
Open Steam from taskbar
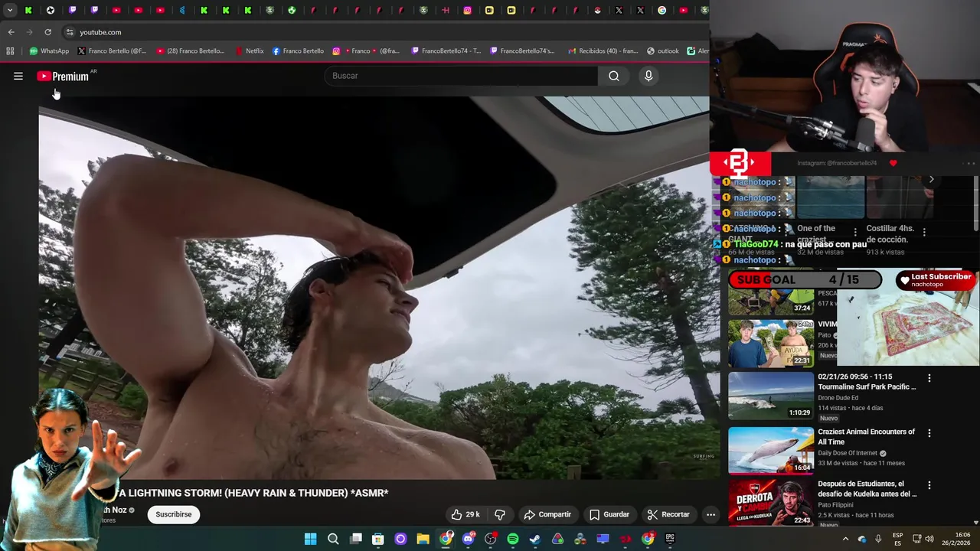click(535, 539)
